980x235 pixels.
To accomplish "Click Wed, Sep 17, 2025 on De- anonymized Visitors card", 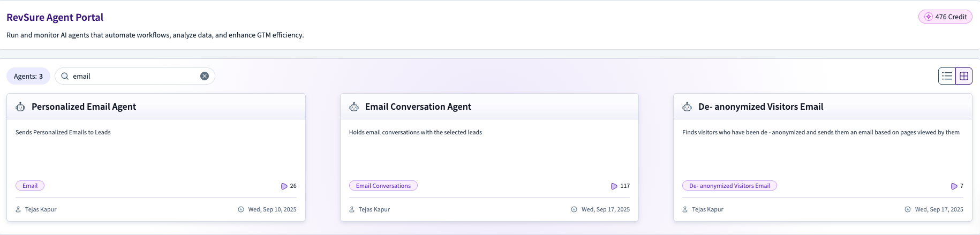I will click(939, 209).
